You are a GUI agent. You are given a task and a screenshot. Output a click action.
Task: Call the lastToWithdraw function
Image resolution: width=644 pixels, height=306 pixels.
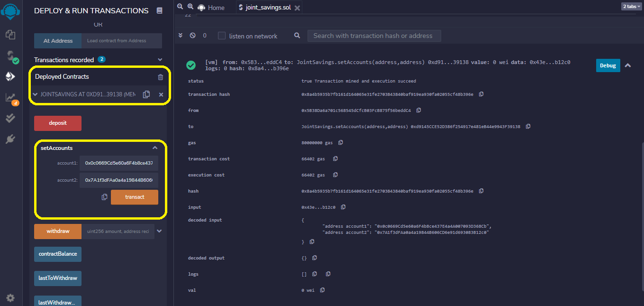point(58,278)
